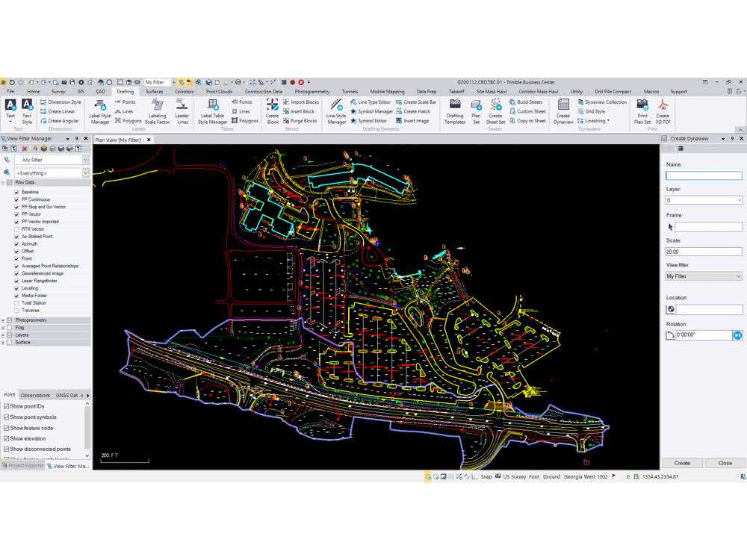
Task: Open the Layer dropdown in Create Dynaview
Action: point(739,200)
